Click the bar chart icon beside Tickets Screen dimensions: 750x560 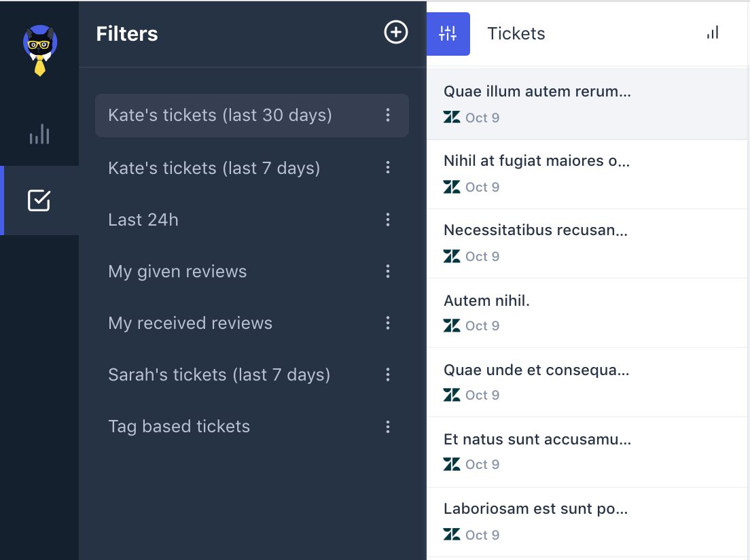[x=713, y=33]
